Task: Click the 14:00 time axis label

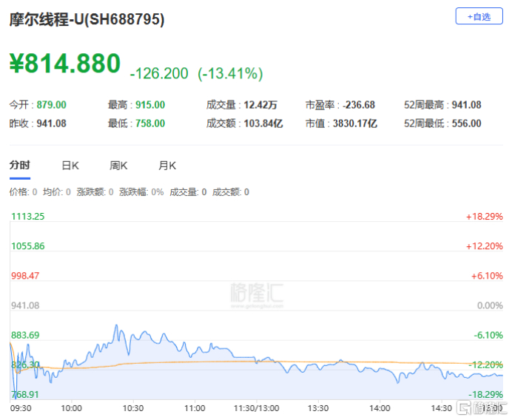Action: point(380,409)
